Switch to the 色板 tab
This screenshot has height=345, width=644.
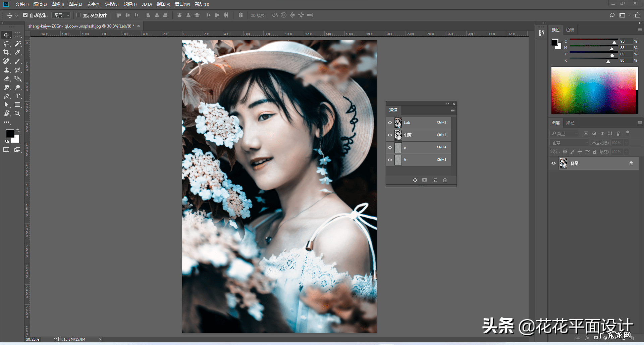570,30
